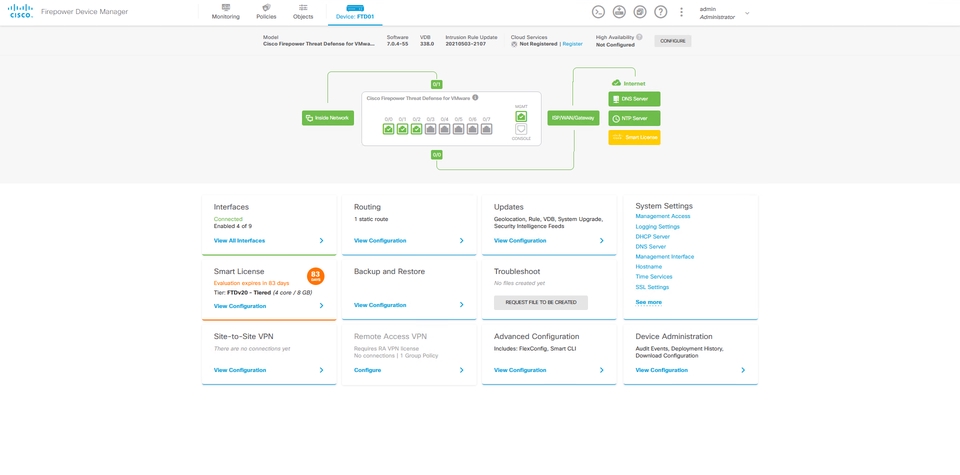Viewport: 960px width, 475px height.
Task: Click the CONFIGURE high availability button
Action: 673,41
